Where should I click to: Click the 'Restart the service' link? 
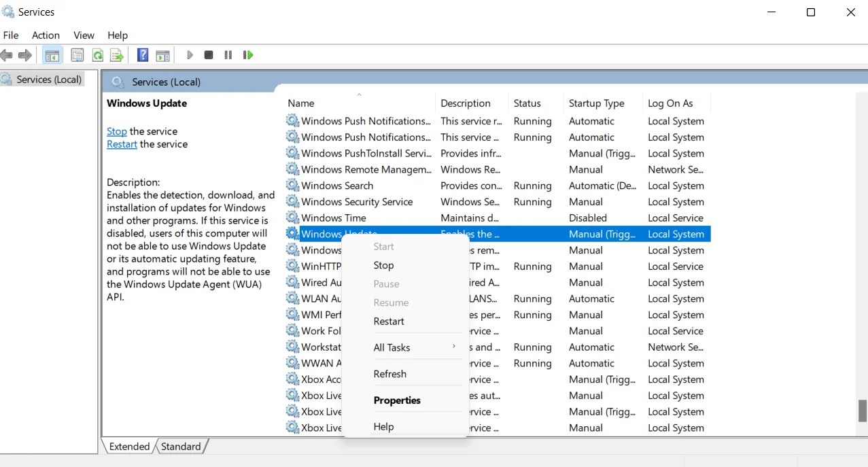(122, 144)
